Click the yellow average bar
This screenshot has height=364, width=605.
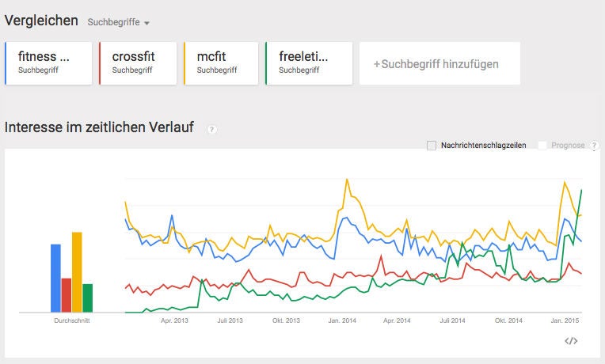(77, 272)
